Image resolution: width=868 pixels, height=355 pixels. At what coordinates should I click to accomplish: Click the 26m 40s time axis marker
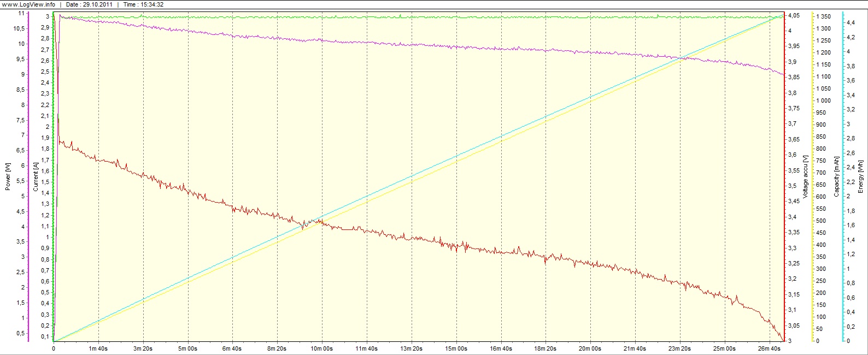coord(769,348)
